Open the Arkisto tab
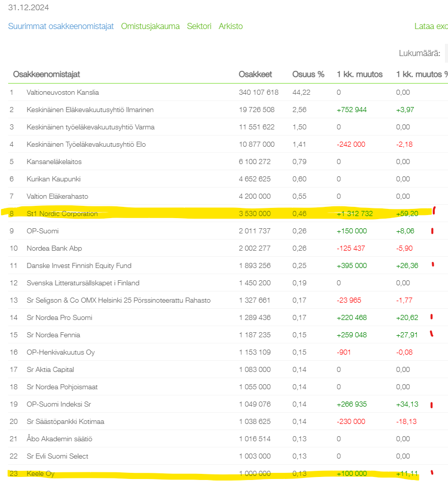The width and height of the screenshot is (448, 481). 231,26
